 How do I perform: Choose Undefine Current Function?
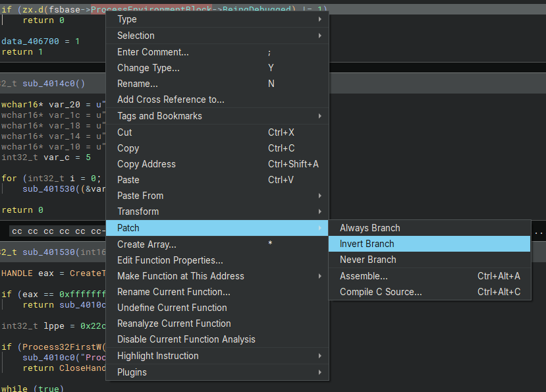(x=217, y=308)
